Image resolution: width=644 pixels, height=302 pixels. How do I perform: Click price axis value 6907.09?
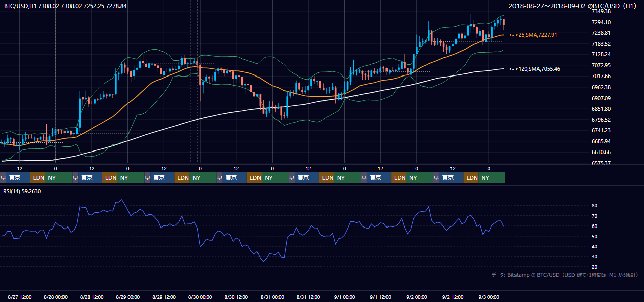[601, 98]
